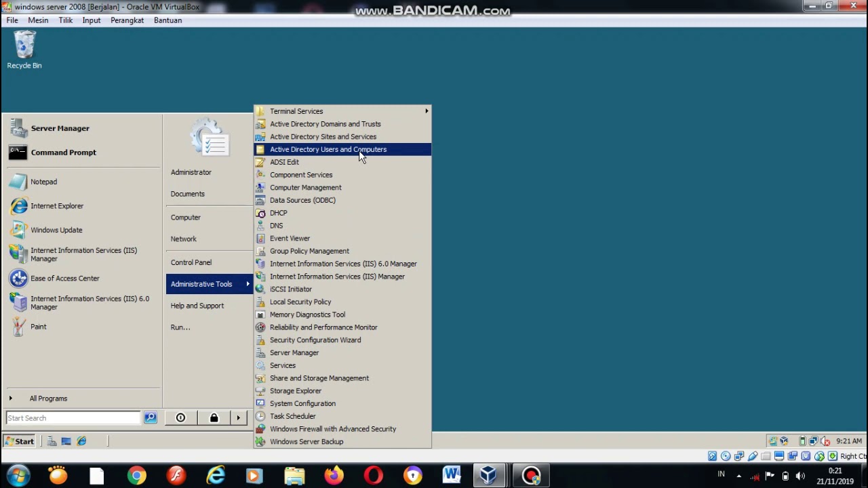Open System Configuration
This screenshot has width=868, height=488.
342,404
